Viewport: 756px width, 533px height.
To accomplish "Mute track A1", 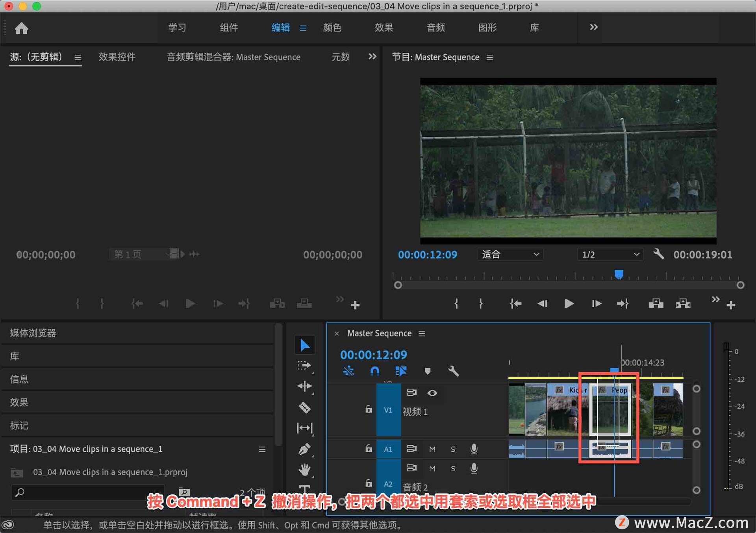I will point(432,449).
